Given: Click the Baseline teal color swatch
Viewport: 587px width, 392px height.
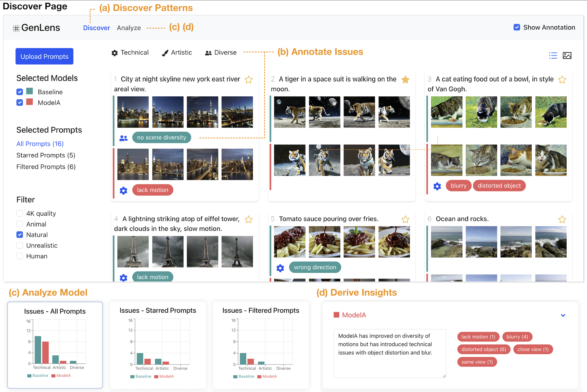Looking at the screenshot, I should pos(30,91).
